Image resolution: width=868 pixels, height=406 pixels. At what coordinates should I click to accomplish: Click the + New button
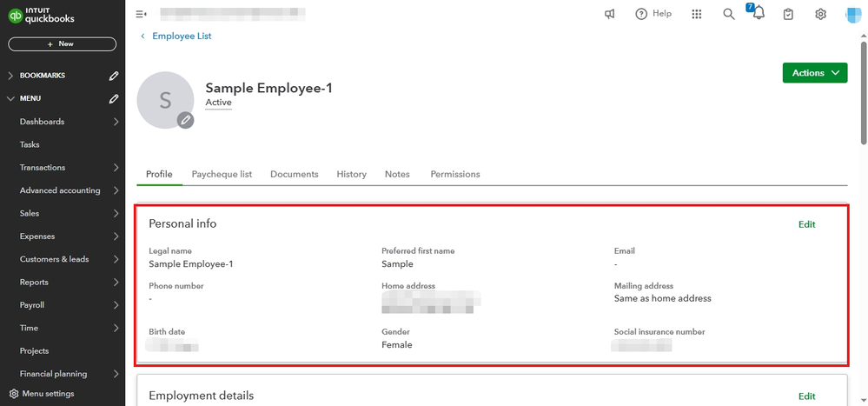point(62,43)
